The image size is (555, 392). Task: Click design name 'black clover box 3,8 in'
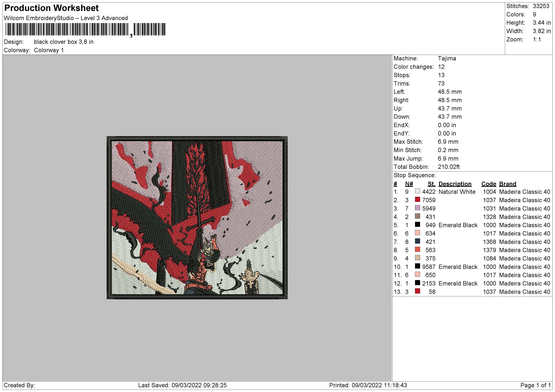pos(64,42)
